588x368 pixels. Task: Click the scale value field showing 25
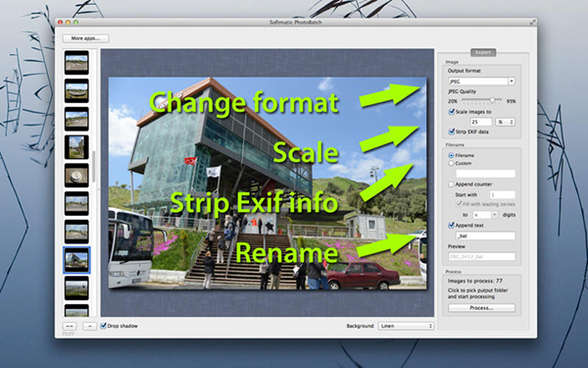pos(481,122)
